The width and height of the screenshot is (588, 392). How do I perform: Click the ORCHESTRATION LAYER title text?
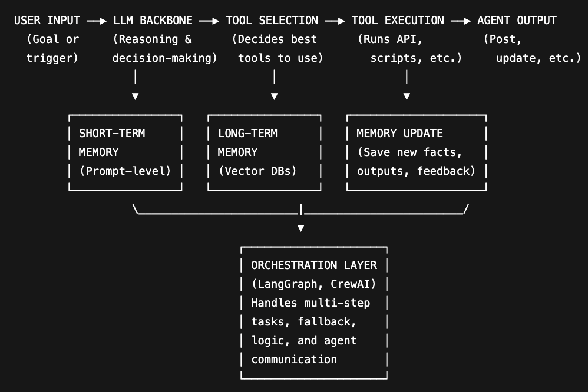pos(313,265)
